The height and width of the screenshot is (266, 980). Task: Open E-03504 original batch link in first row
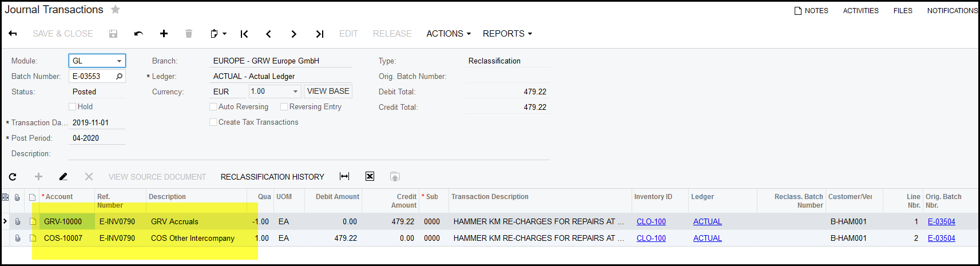(941, 221)
